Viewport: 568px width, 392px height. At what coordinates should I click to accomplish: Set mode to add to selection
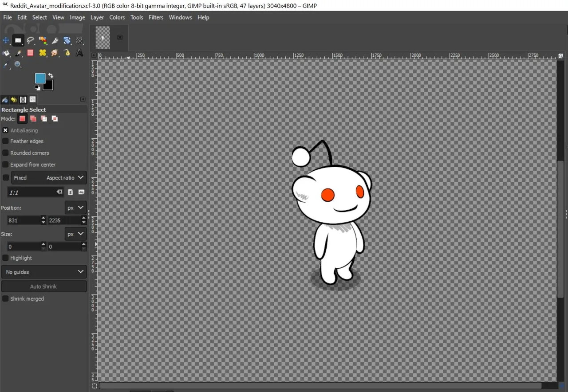pyautogui.click(x=33, y=118)
